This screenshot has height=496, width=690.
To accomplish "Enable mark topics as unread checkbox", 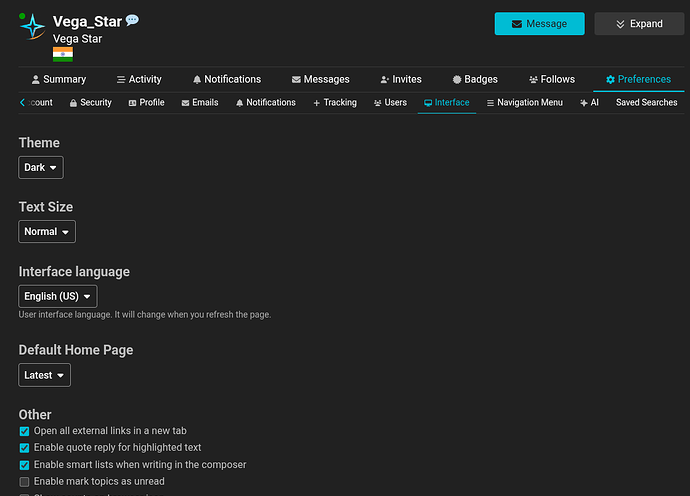I will coord(25,482).
